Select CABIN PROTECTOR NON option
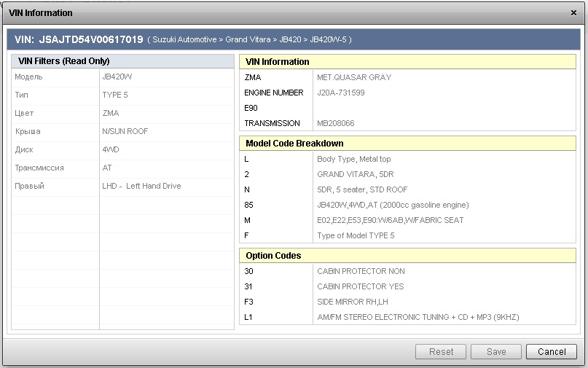Viewport: 588px width, 368px height. pos(361,271)
